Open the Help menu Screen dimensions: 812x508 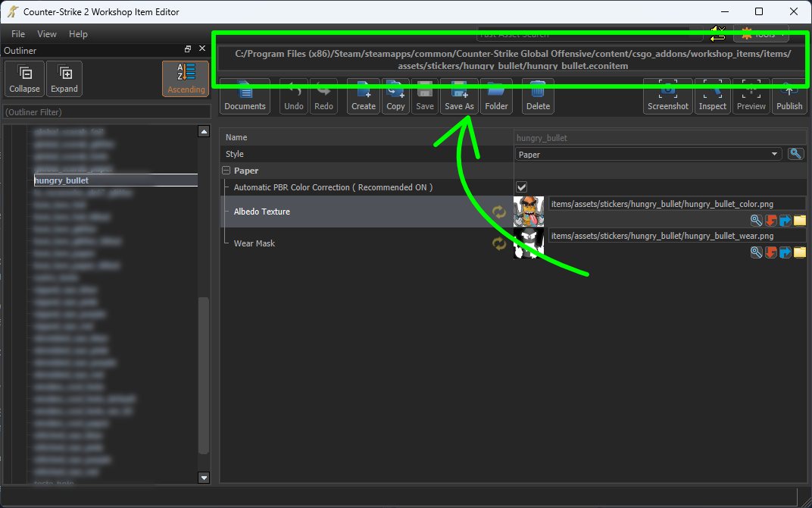click(x=78, y=33)
